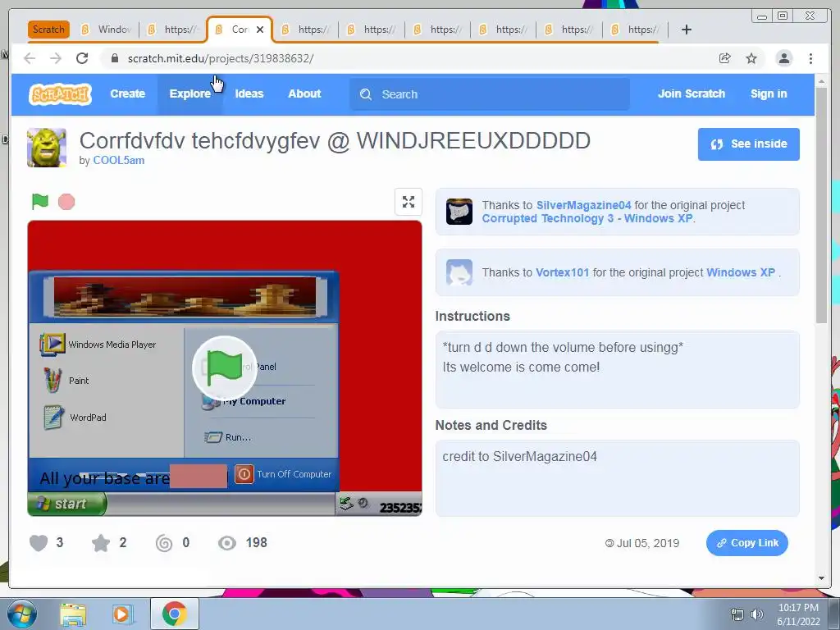Open the Ideas menu item
The image size is (840, 630).
tap(249, 94)
